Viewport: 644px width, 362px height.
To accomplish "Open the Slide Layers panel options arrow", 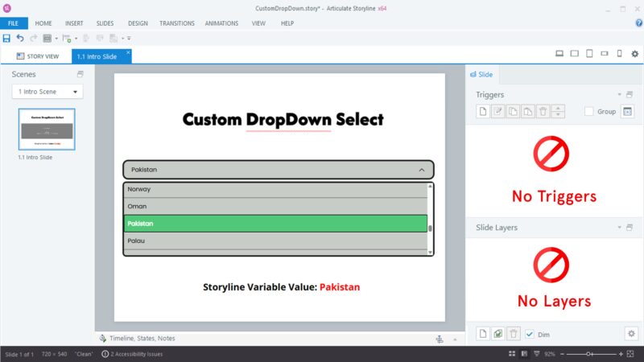I will [x=619, y=228].
